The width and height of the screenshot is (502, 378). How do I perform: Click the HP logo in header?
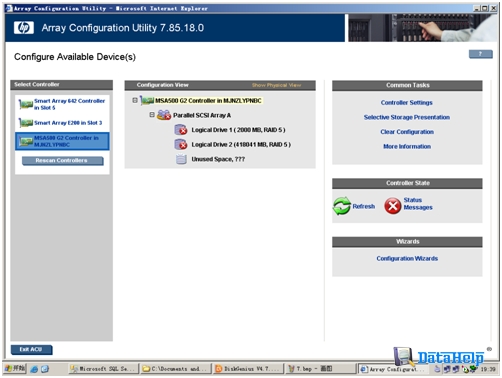click(x=24, y=28)
